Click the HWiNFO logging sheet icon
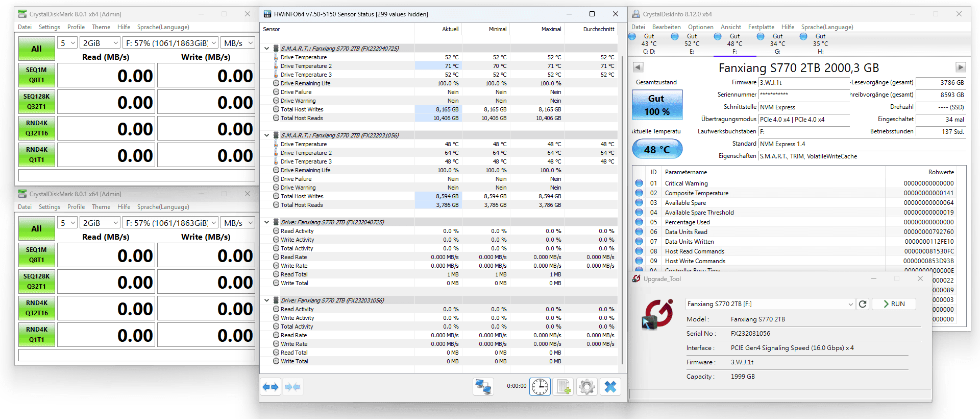 tap(563, 387)
